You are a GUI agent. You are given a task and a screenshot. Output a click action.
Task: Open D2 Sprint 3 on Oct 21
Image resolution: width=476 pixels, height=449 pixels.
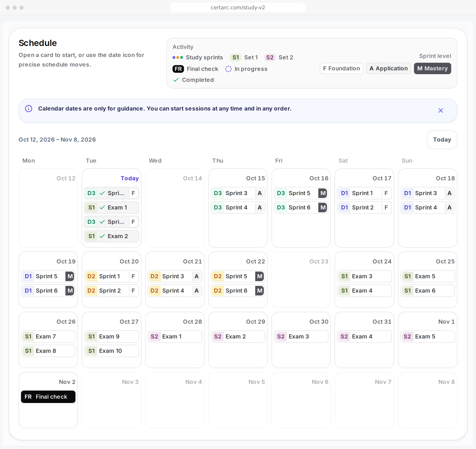pyautogui.click(x=175, y=276)
